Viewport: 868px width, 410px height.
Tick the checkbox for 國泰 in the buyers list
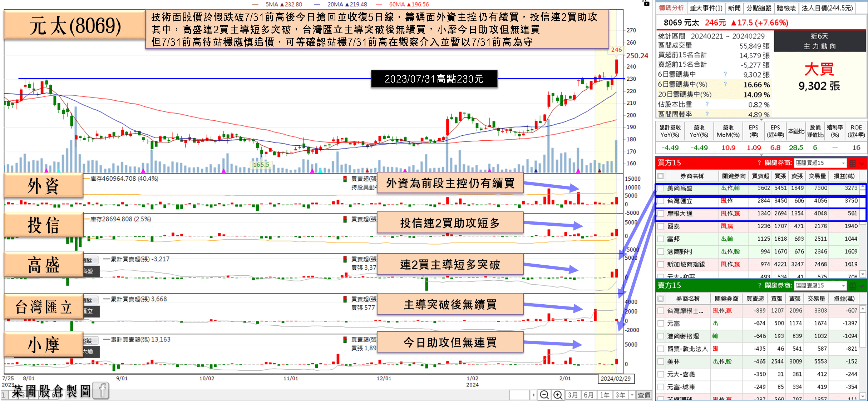[661, 226]
